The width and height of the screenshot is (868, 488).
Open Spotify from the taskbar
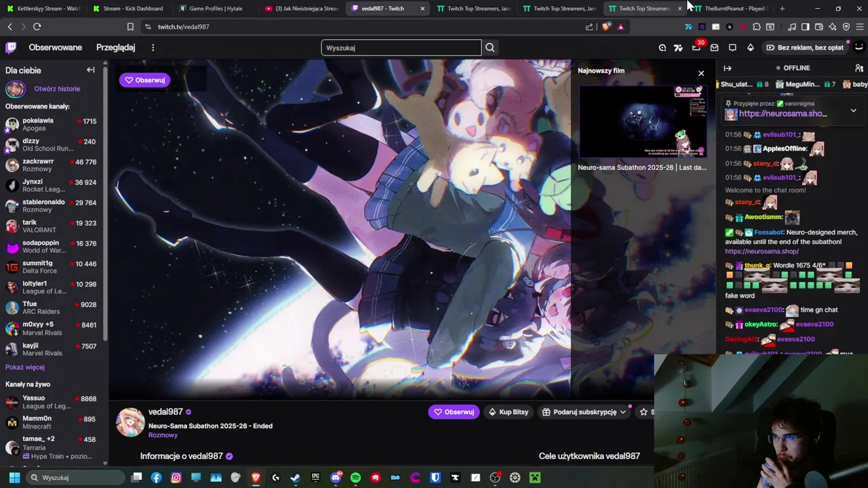tap(355, 478)
